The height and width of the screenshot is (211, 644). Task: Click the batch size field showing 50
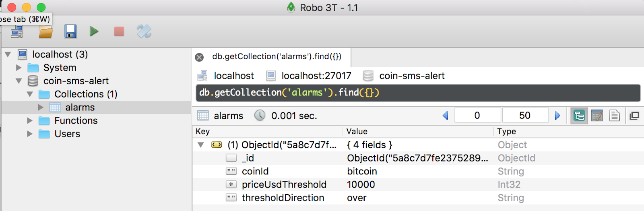point(525,116)
